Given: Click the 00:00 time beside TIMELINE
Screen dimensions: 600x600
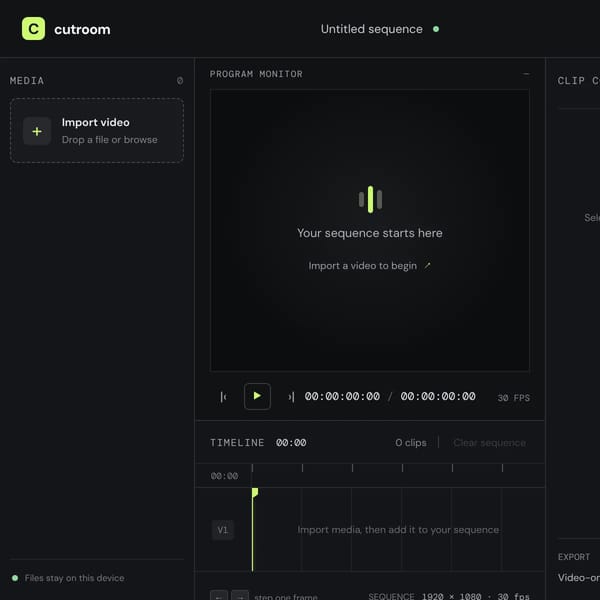Looking at the screenshot, I should coord(291,443).
